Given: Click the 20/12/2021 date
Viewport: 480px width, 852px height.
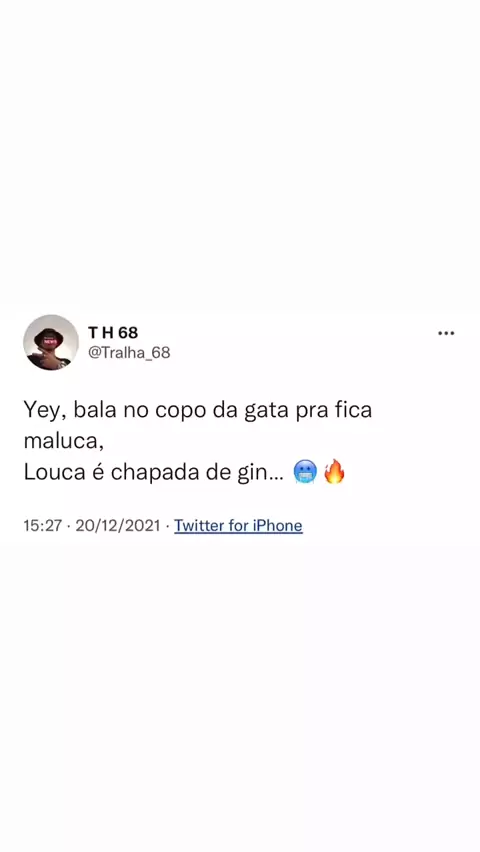Looking at the screenshot, I should [117, 525].
